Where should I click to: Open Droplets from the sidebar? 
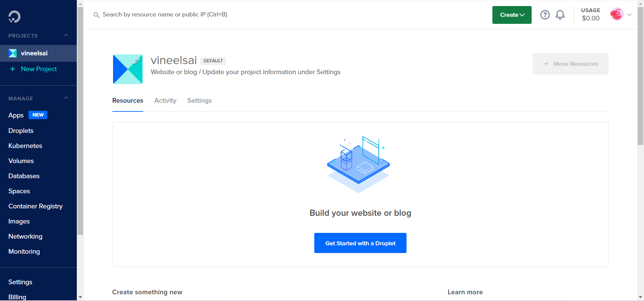21,131
